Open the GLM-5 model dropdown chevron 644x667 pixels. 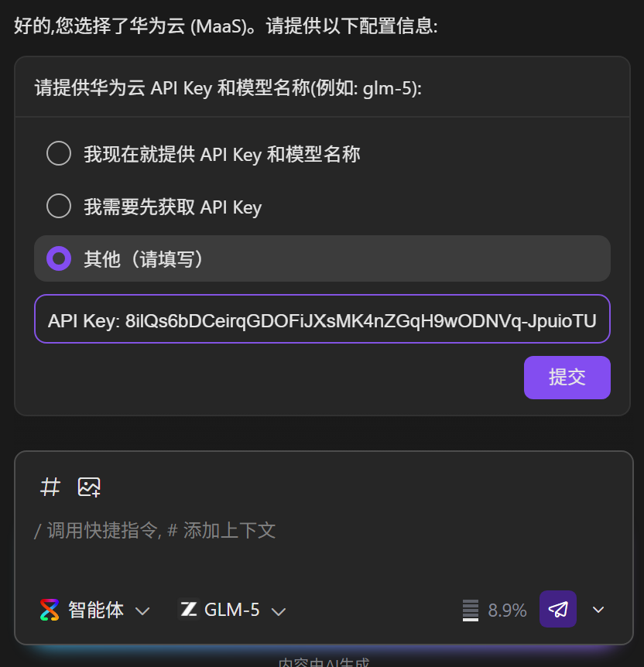pyautogui.click(x=279, y=611)
